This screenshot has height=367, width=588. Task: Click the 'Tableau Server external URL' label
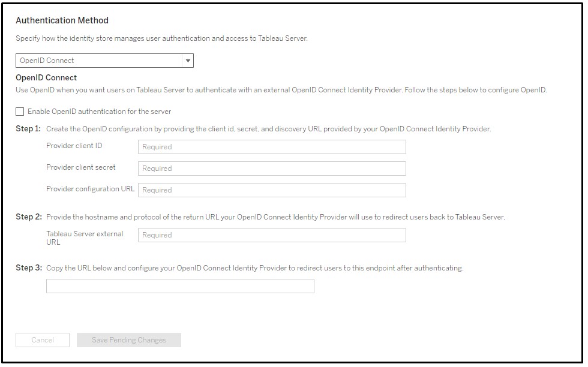[85, 237]
